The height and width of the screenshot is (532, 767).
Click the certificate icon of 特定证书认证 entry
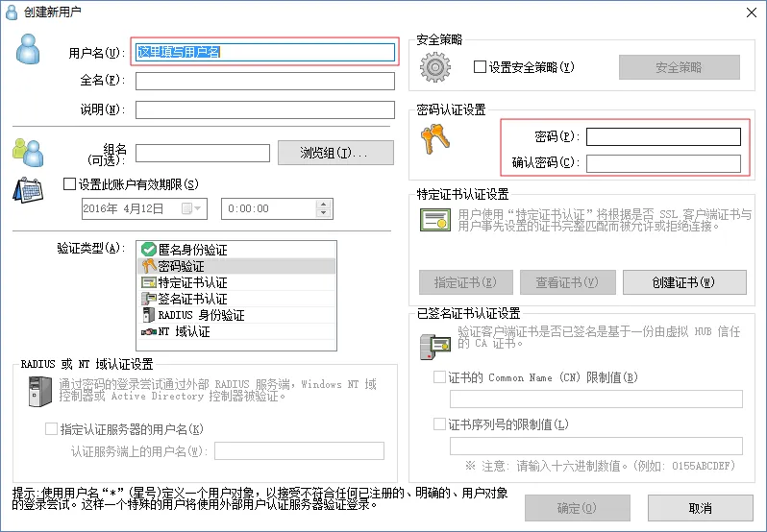point(148,282)
